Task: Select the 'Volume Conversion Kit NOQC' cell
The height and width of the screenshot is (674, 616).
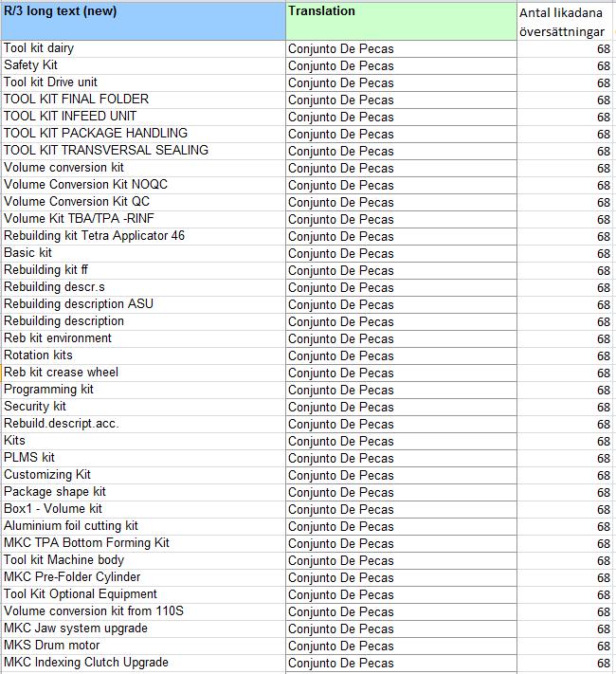Action: tap(143, 185)
